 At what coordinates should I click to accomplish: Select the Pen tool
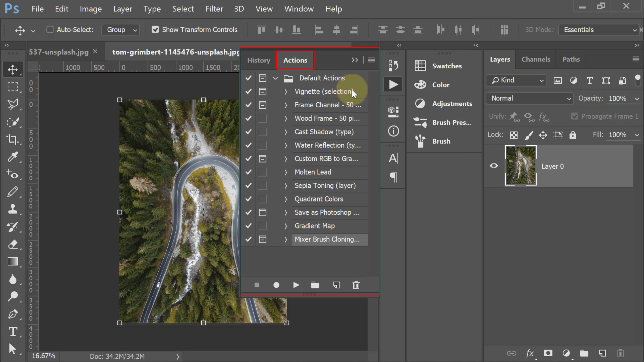(x=13, y=314)
